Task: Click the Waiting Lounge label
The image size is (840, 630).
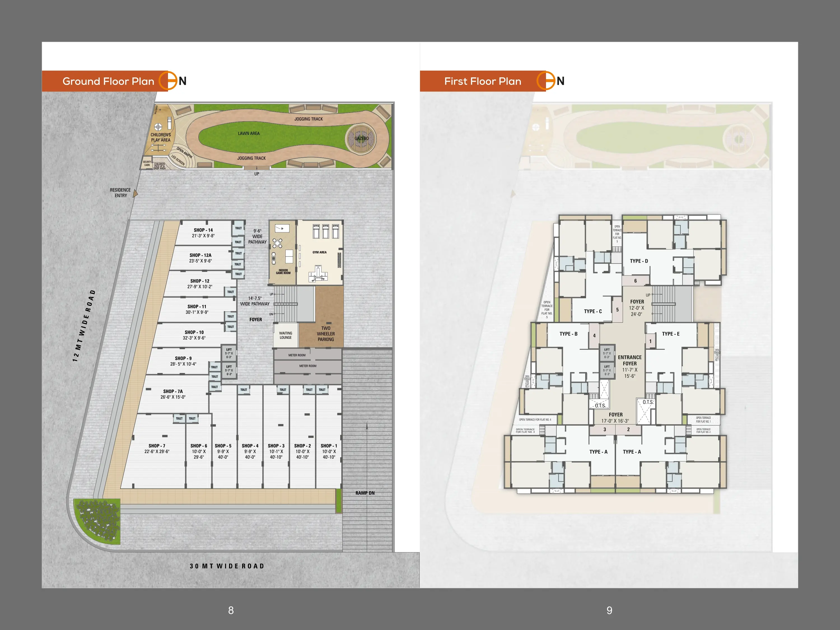Action: pyautogui.click(x=286, y=335)
